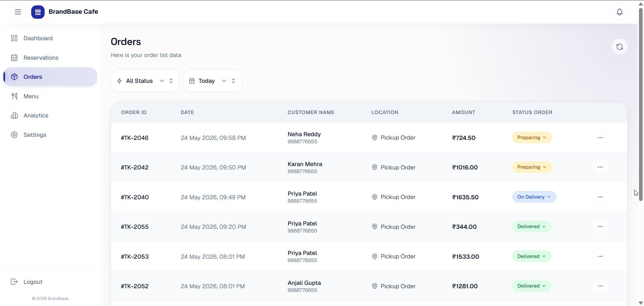644x306 pixels.
Task: Click the AMOUNT column header
Action: (463, 112)
